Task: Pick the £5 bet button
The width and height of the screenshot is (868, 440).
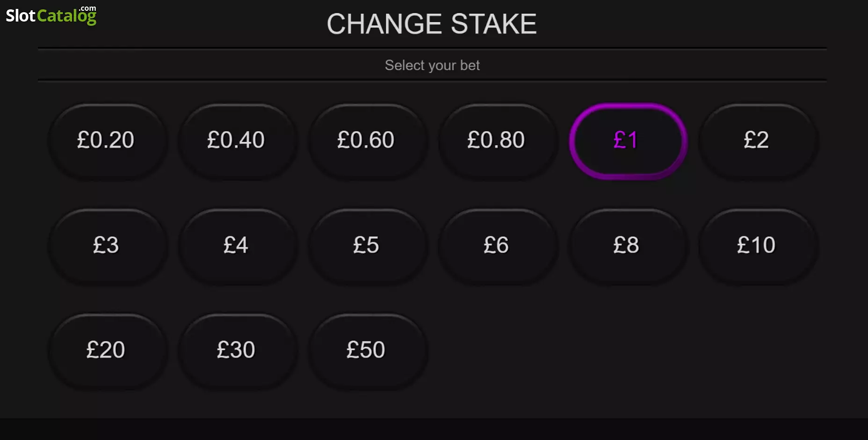Action: coord(367,246)
